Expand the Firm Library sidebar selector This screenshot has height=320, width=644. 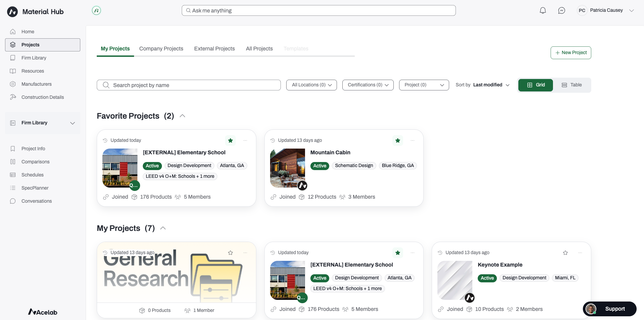[43, 123]
